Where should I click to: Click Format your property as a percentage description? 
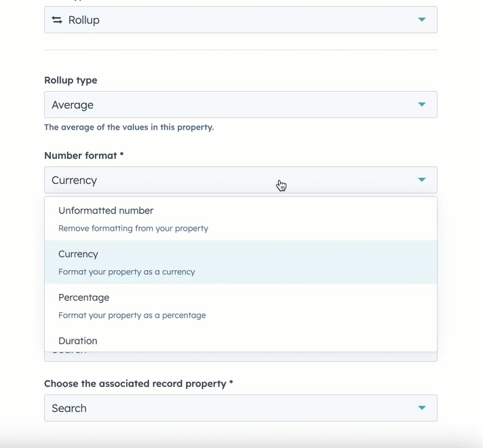(132, 316)
